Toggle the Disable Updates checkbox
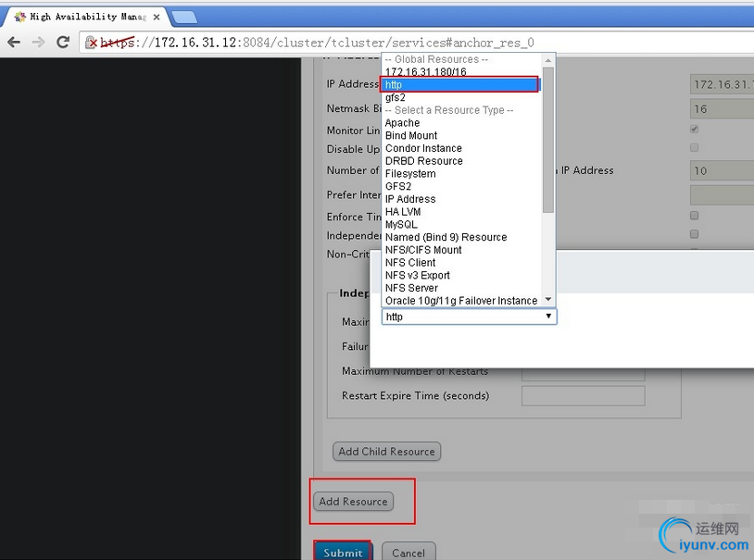 [694, 147]
